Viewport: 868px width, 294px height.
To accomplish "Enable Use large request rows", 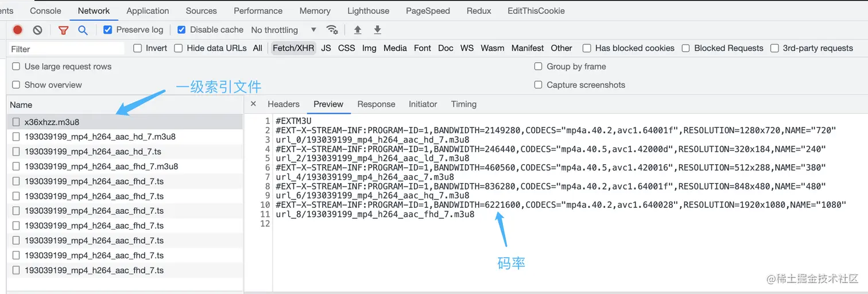I will [x=16, y=67].
